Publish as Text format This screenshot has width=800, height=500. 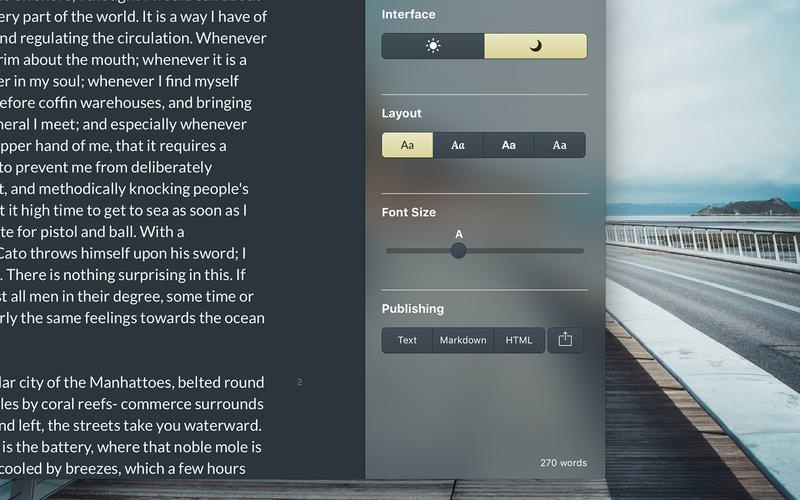407,340
